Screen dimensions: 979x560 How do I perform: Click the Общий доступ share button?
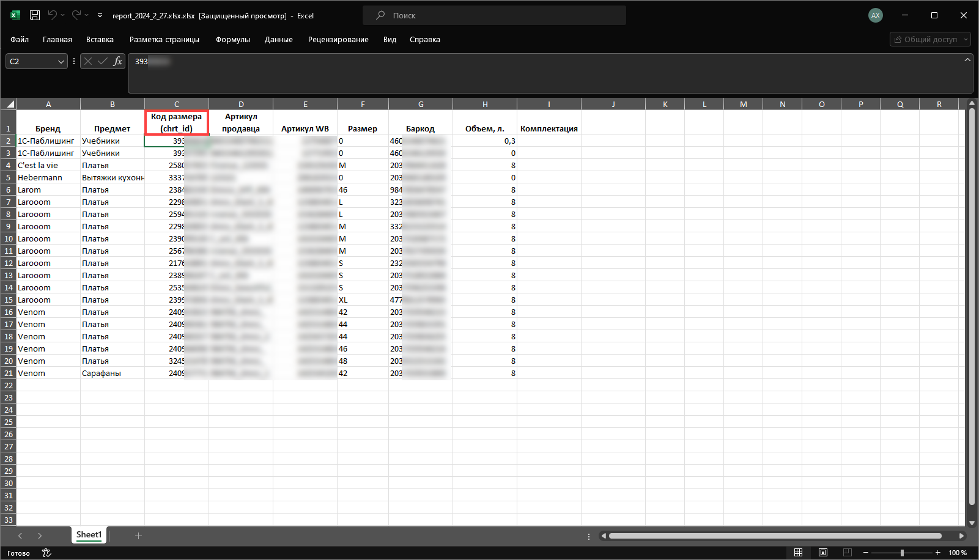point(930,39)
